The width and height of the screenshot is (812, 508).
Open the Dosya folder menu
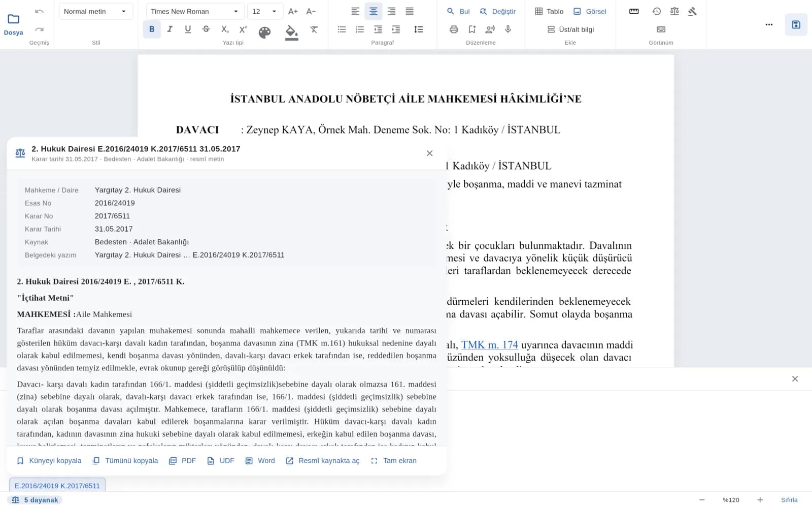pyautogui.click(x=14, y=24)
